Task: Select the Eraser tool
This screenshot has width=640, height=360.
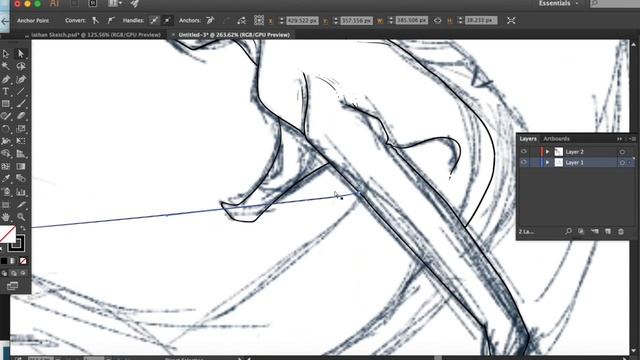Action: click(20, 116)
